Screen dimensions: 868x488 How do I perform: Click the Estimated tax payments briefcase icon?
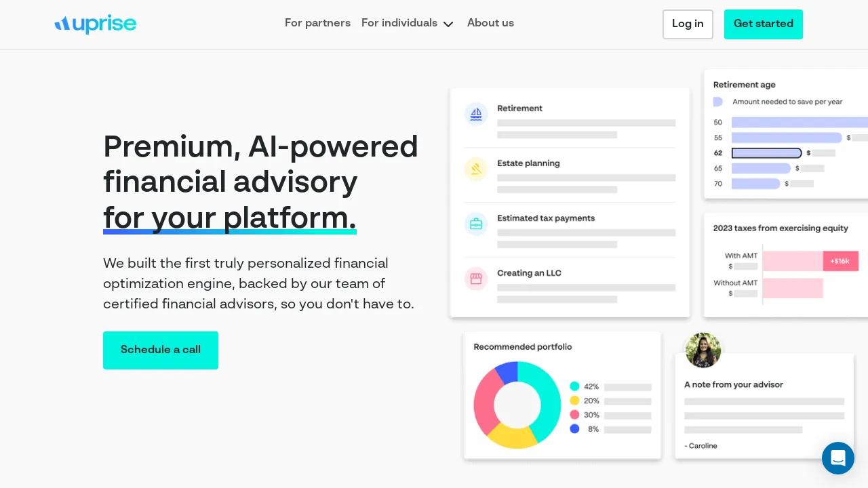point(476,224)
